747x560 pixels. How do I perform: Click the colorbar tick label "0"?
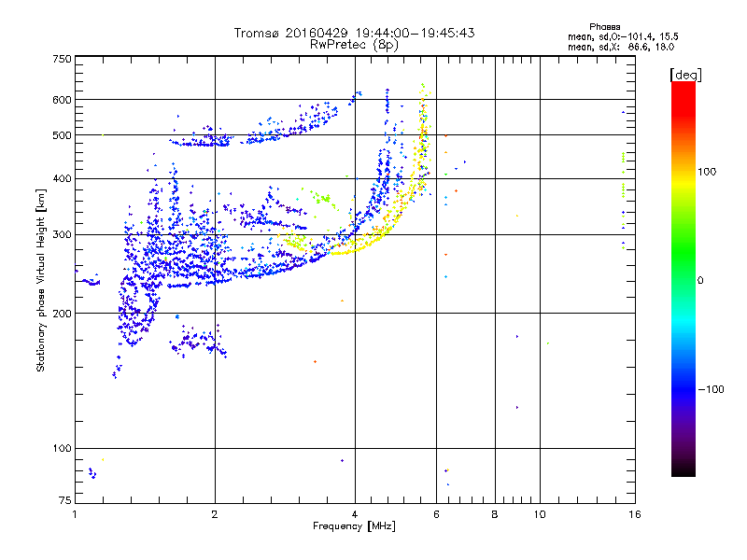700,281
